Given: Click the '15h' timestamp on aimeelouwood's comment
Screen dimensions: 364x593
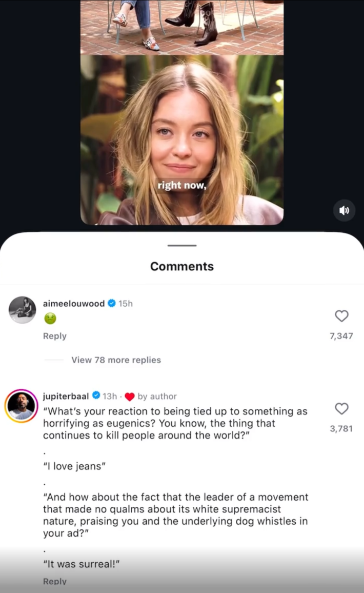Looking at the screenshot, I should click(125, 303).
